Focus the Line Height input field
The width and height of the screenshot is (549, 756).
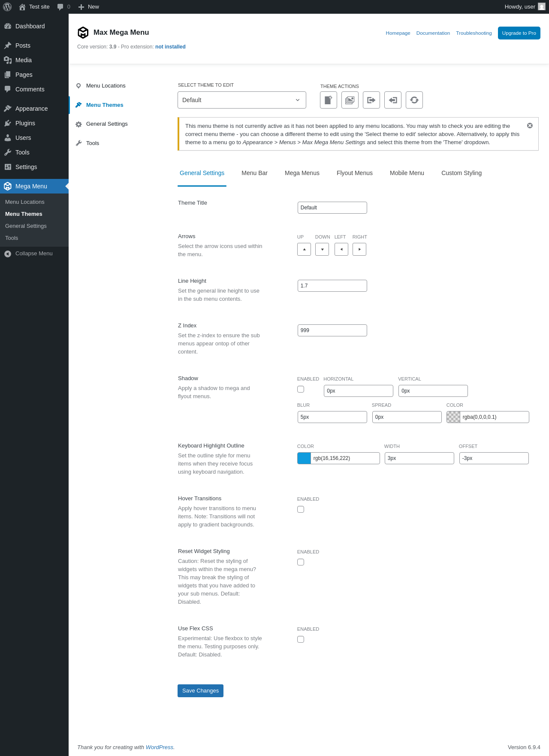click(x=332, y=286)
